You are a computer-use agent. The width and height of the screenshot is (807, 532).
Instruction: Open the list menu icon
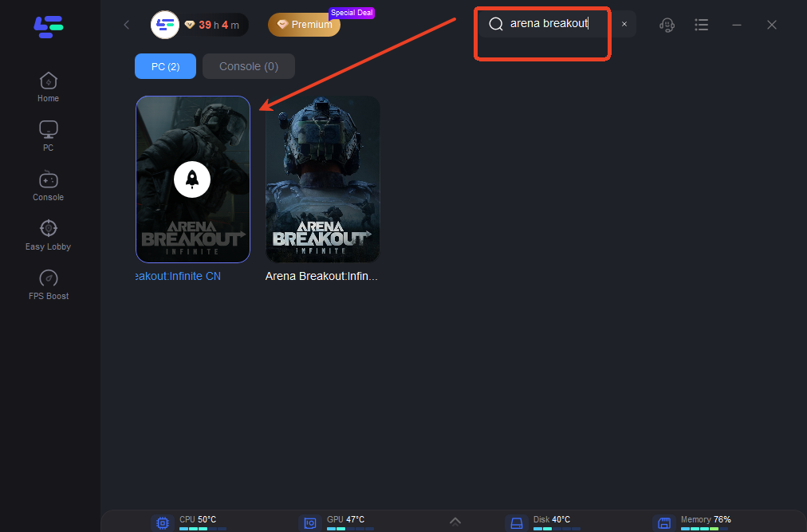(x=702, y=25)
